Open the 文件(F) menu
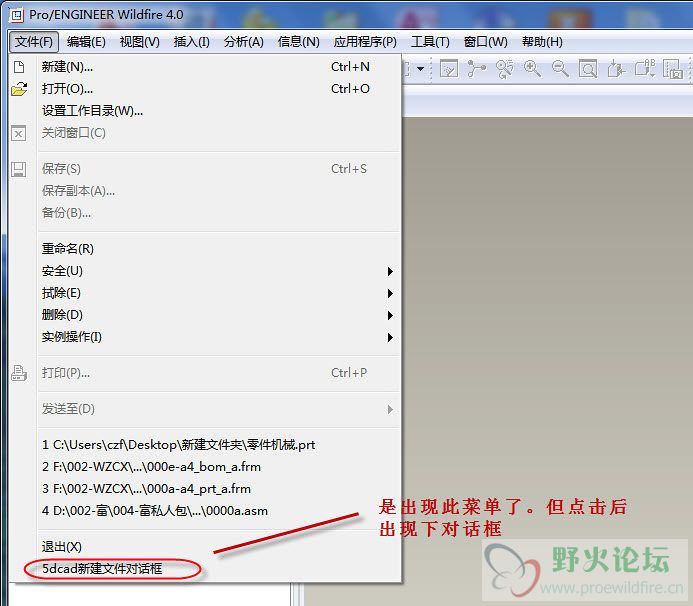Screen dimensions: 693x606 34,42
